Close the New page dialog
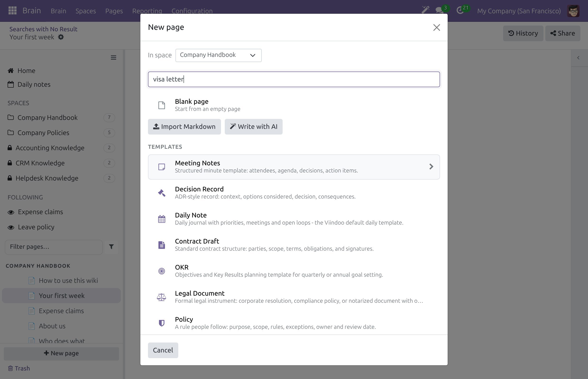 pyautogui.click(x=436, y=27)
